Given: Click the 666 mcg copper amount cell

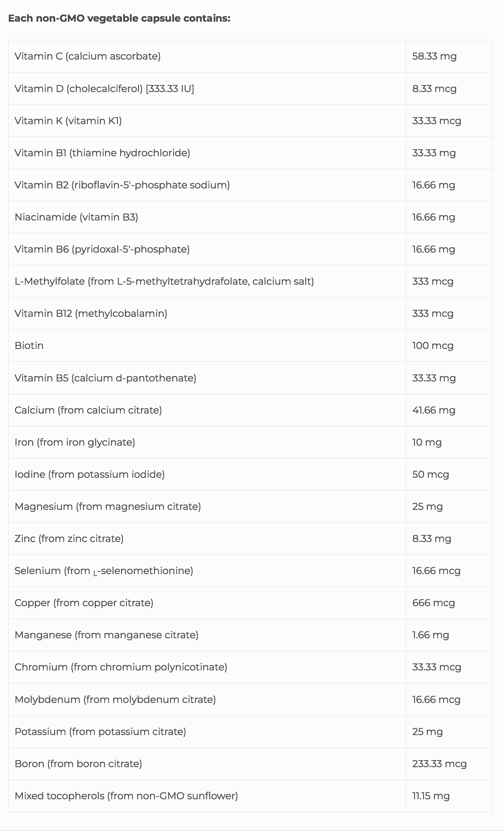Looking at the screenshot, I should [433, 603].
